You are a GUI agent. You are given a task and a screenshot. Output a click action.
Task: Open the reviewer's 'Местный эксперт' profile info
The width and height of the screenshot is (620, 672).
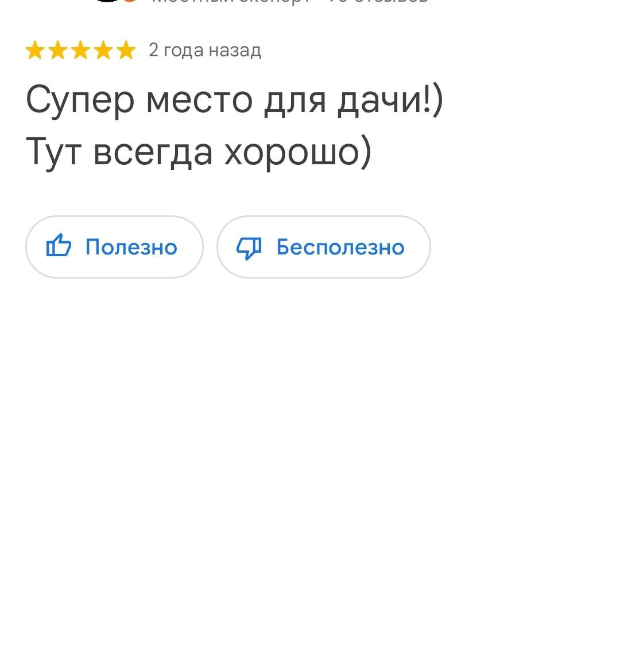[x=230, y=2]
